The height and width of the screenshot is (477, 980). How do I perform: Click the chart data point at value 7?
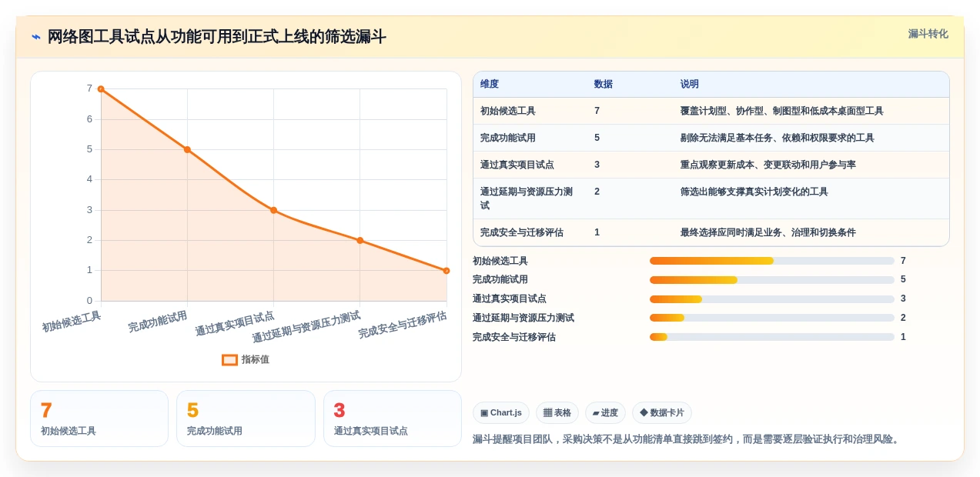tap(101, 89)
